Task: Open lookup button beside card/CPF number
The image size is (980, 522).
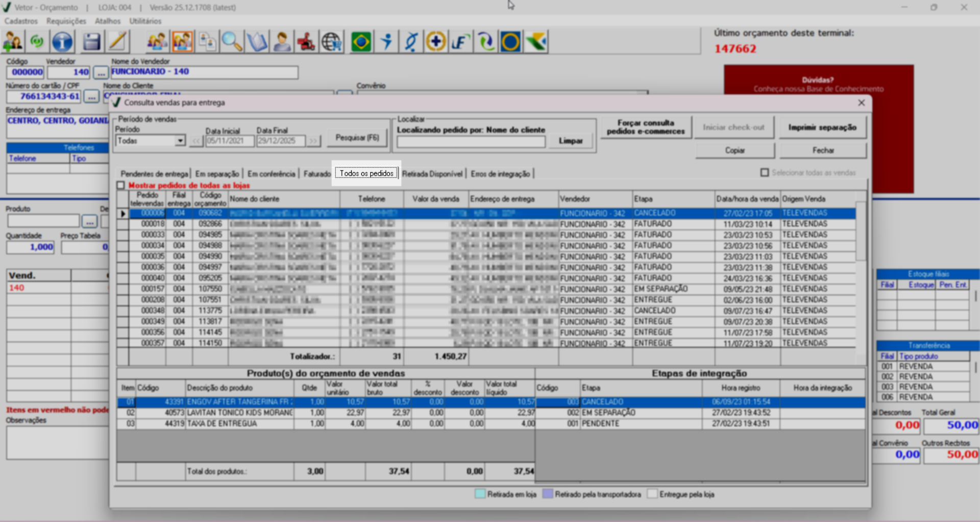Action: [91, 97]
